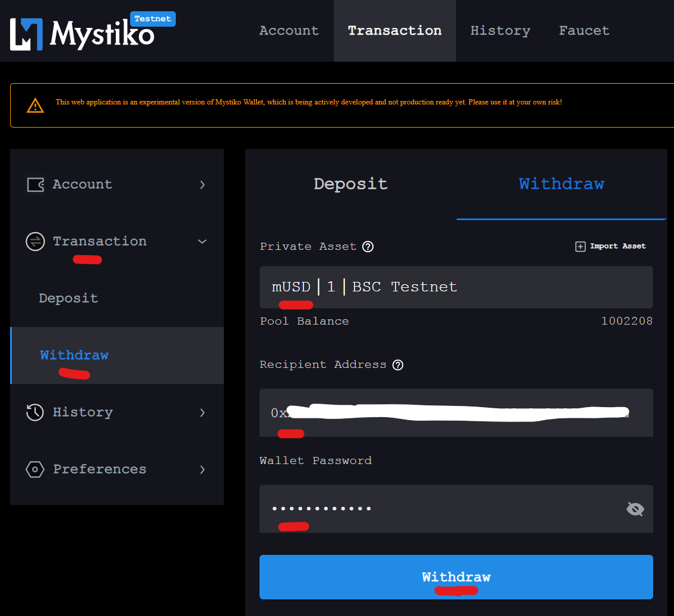674x616 pixels.
Task: Switch to the Withdraw panel tab
Action: [561, 184]
